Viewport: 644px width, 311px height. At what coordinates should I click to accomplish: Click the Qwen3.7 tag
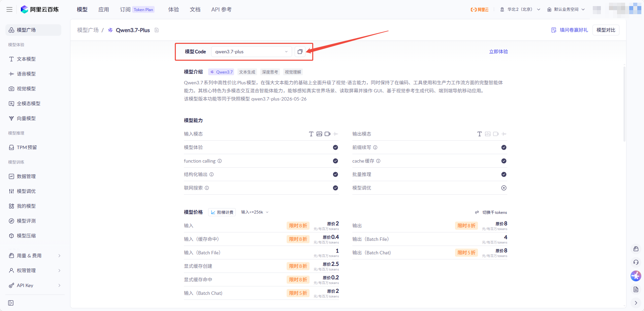[x=221, y=72]
